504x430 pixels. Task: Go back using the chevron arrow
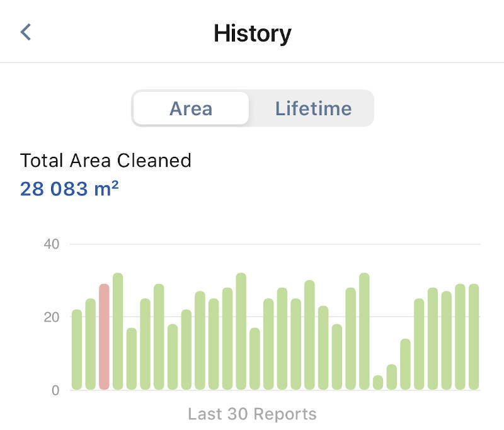[x=26, y=32]
